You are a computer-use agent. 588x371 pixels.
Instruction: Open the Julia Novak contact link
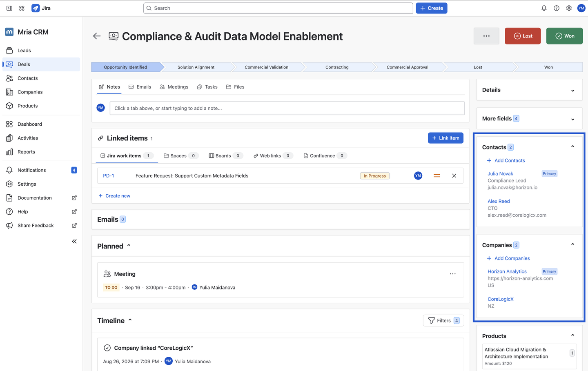pos(500,174)
